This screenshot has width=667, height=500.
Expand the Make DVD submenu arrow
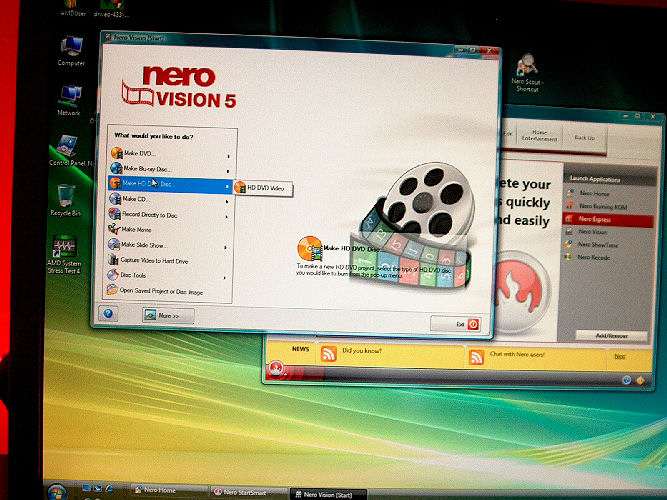pyautogui.click(x=228, y=157)
